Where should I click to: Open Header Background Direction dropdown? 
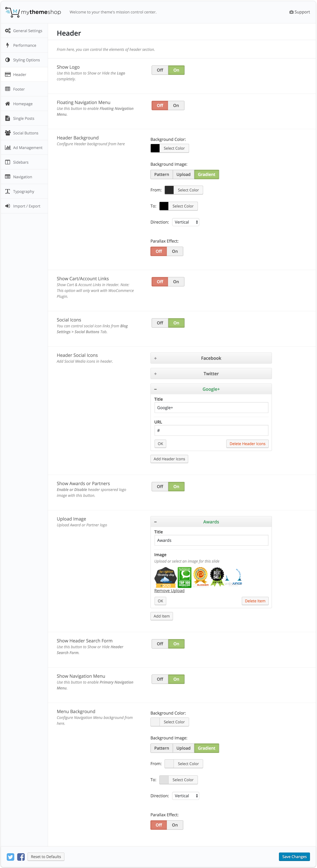[x=186, y=222]
